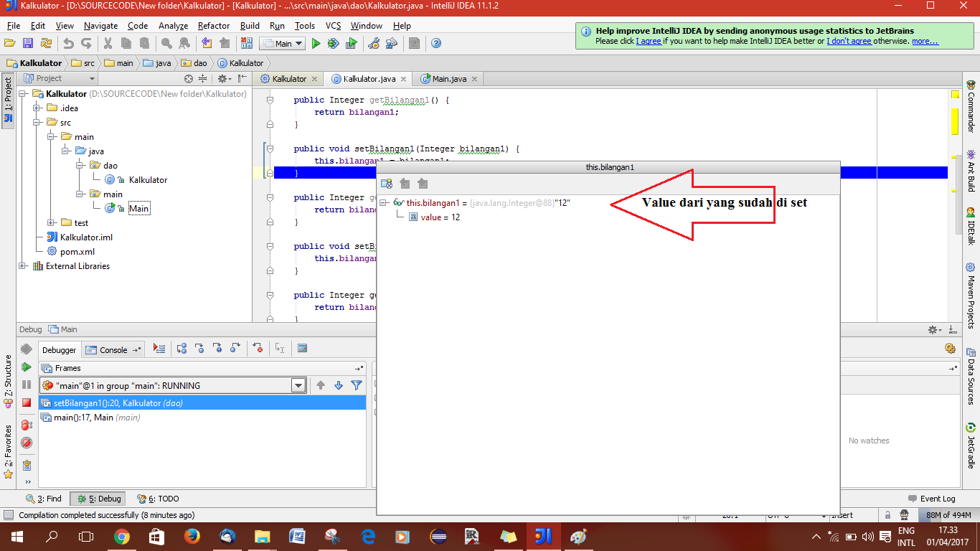The image size is (980, 551).
Task: Drop frame in the debugger toolbar
Action: [x=258, y=349]
